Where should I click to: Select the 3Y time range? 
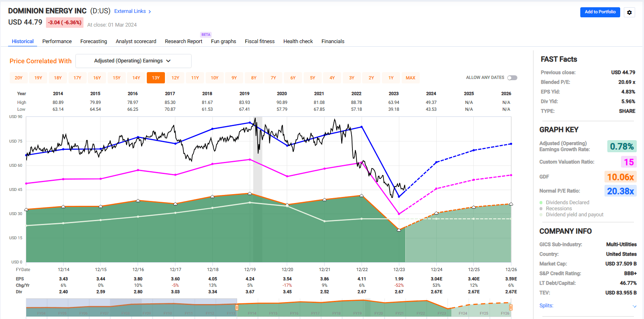pos(352,78)
